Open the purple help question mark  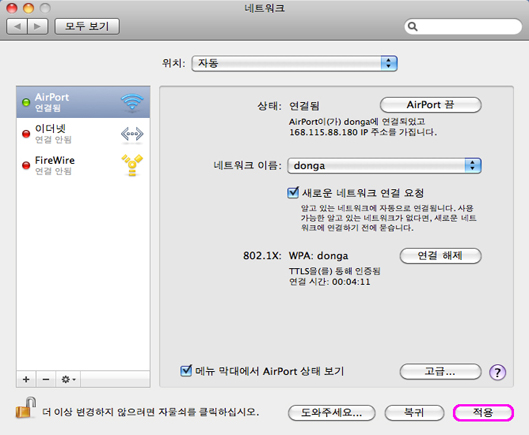coord(497,372)
